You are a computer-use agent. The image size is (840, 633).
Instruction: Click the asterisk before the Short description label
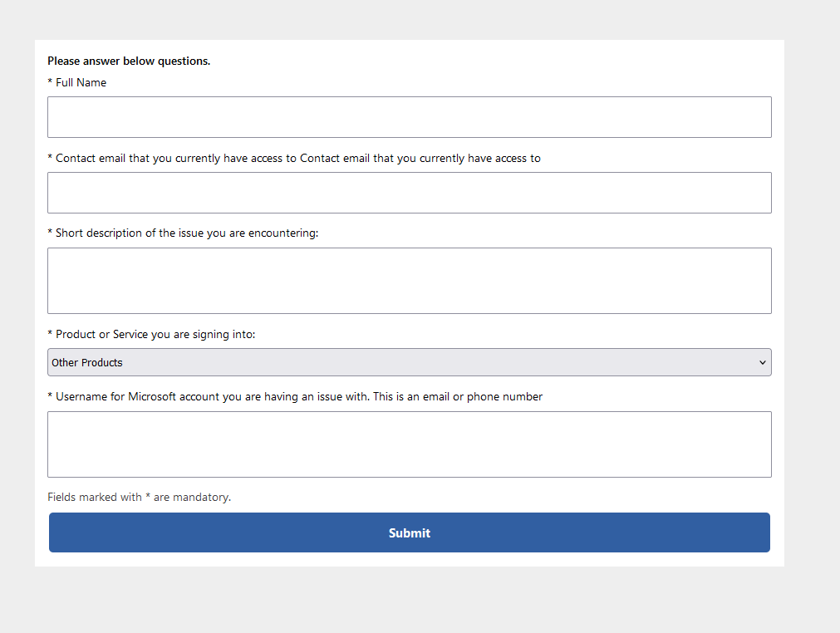pos(50,233)
